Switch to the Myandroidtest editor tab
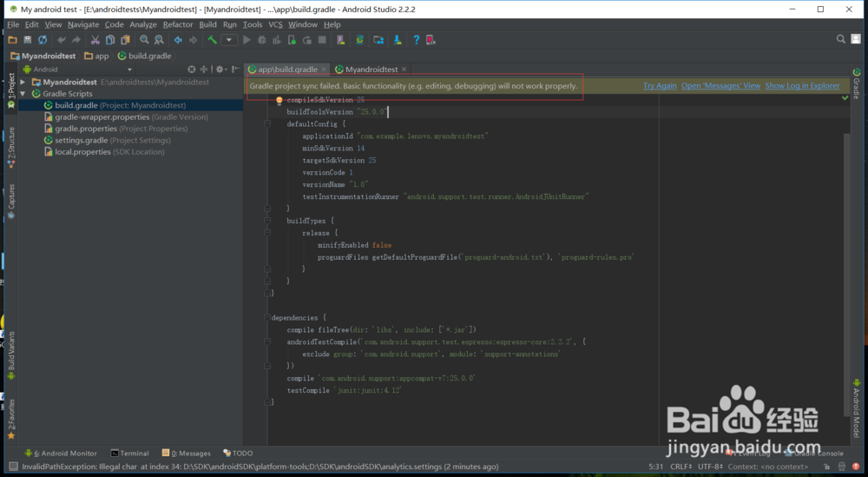The image size is (868, 477). pos(371,70)
